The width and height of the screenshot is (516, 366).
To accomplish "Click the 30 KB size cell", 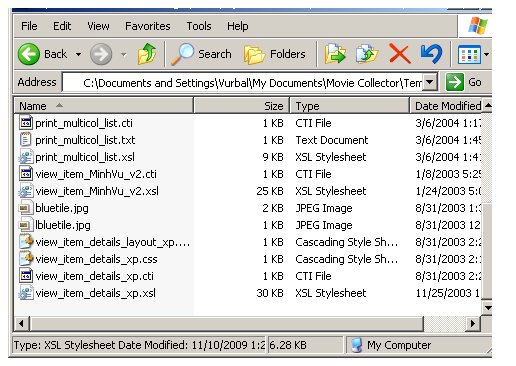I will 270,293.
